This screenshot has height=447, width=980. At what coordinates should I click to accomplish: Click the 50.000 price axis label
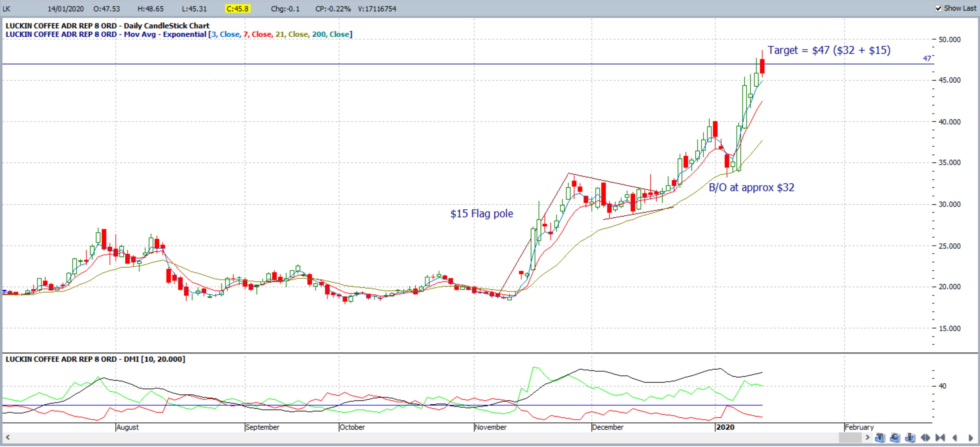949,39
